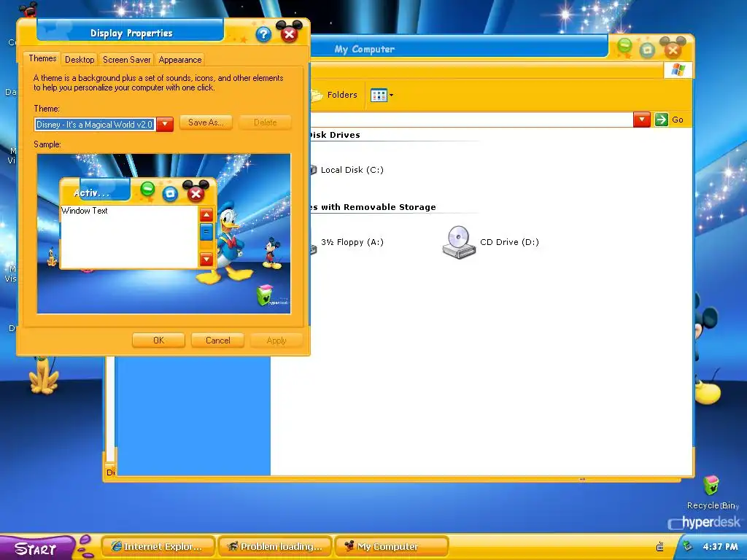The image size is (747, 560).
Task: Open the Appearance tab
Action: (180, 60)
